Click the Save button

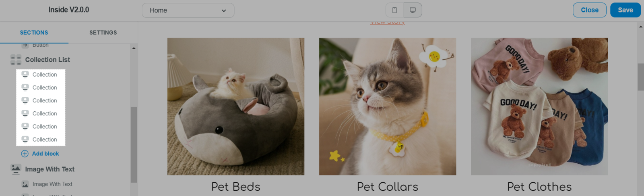pos(625,10)
